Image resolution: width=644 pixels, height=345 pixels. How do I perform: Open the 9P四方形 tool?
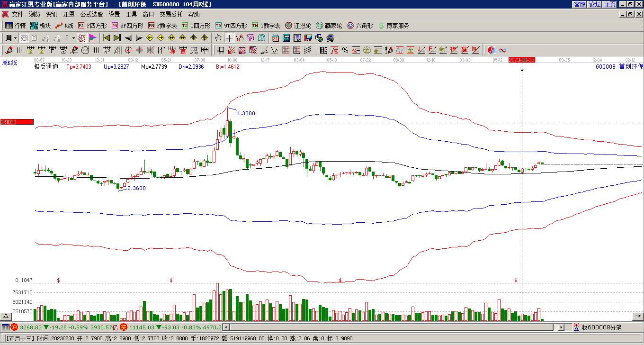tap(127, 26)
